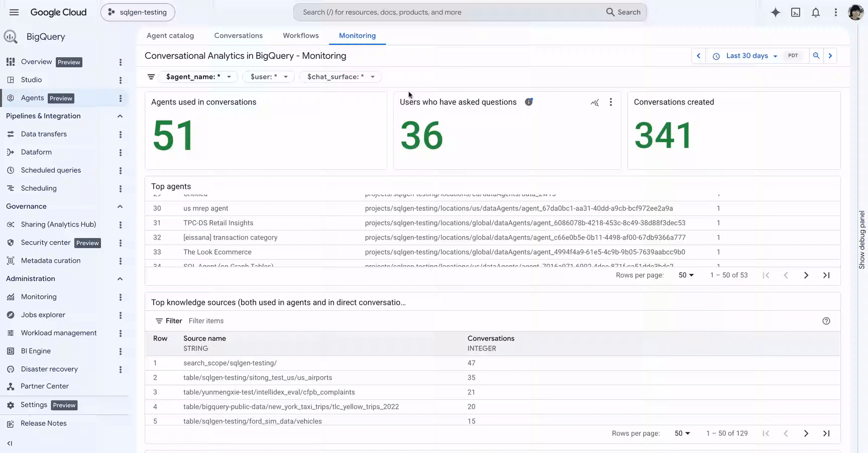
Task: Click search_scope/sqlgen-testing/ source name
Action: point(230,363)
